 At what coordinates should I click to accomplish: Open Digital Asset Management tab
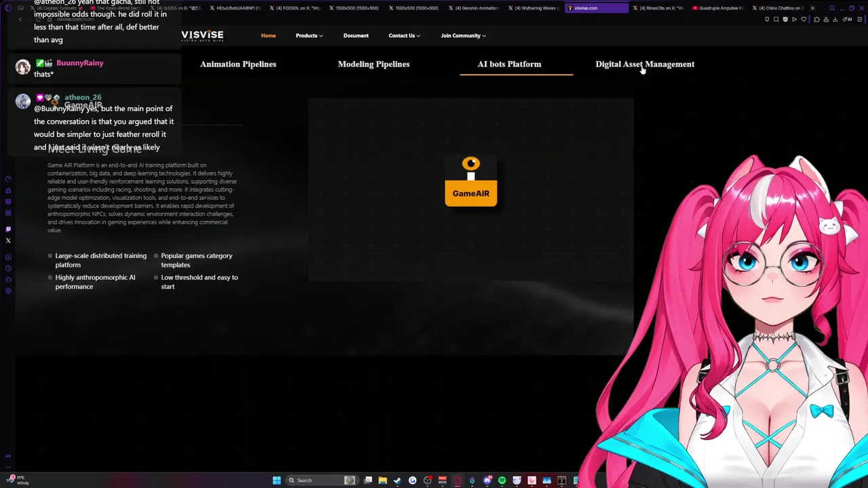(x=645, y=64)
